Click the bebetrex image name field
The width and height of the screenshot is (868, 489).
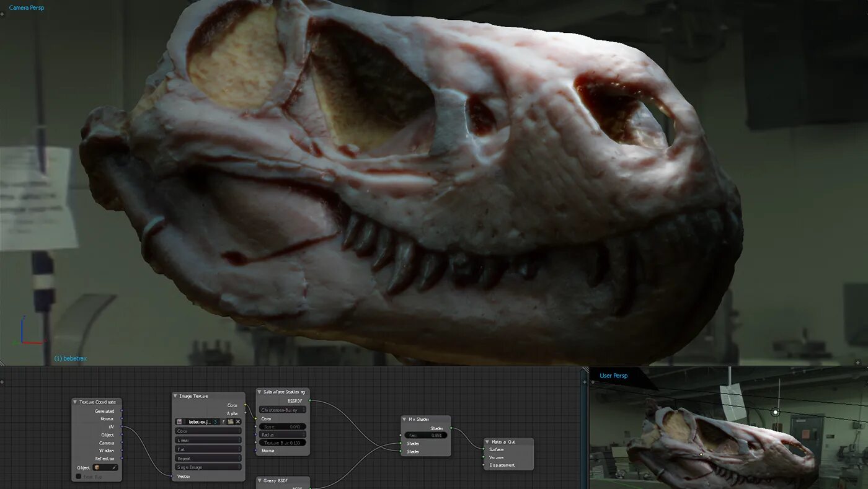[200, 422]
